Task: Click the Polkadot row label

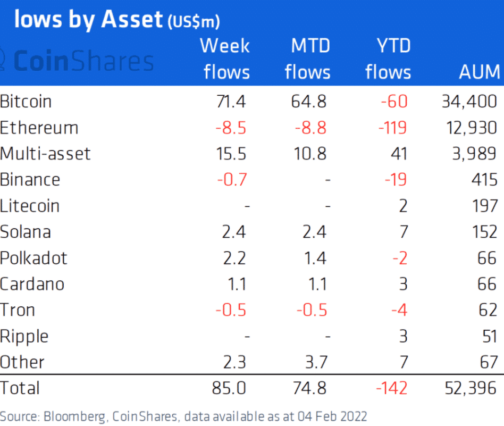Action: [x=34, y=258]
